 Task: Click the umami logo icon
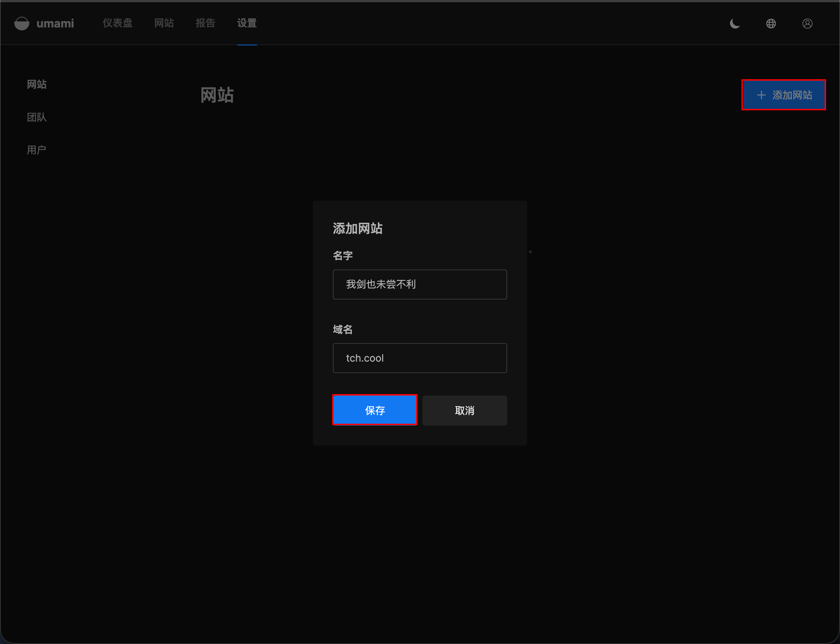(22, 24)
